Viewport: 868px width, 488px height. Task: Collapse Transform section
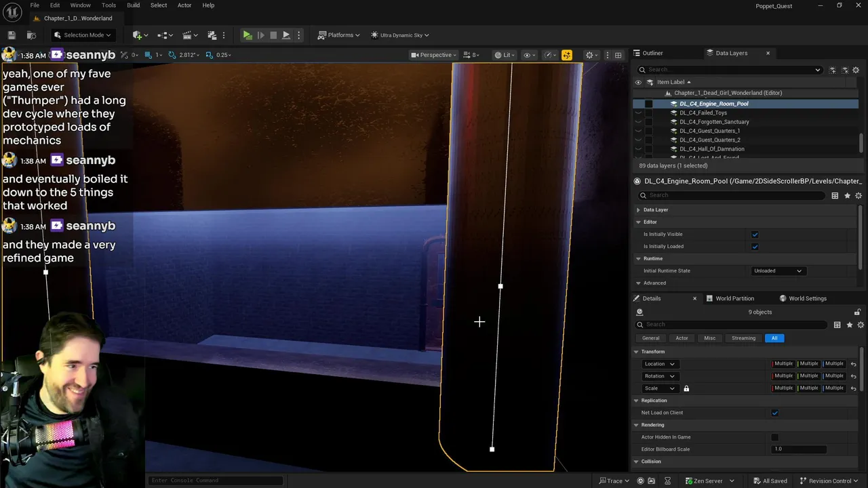(636, 352)
